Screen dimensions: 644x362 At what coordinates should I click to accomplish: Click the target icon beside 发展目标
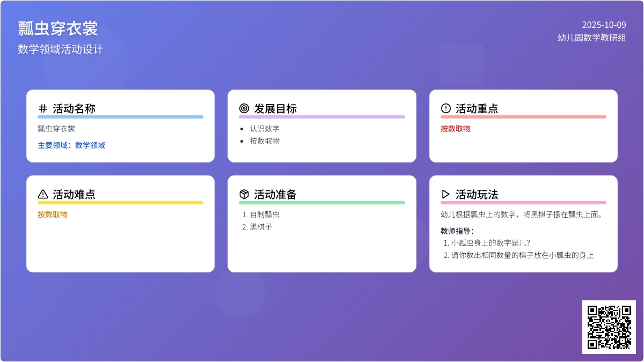click(x=244, y=108)
